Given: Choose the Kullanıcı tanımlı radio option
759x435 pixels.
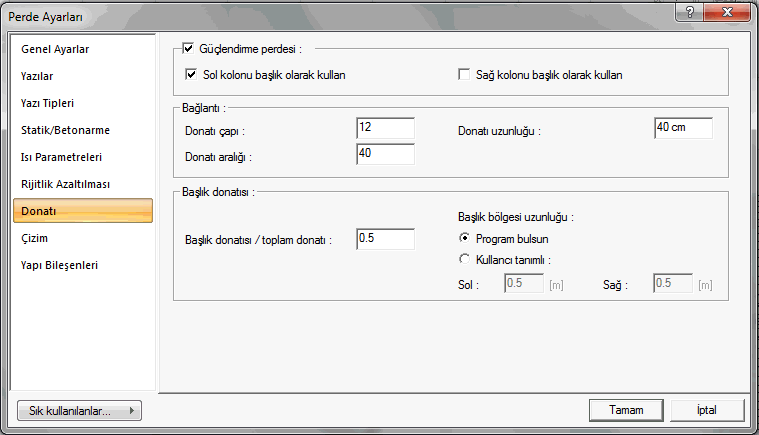Looking at the screenshot, I should tap(464, 259).
